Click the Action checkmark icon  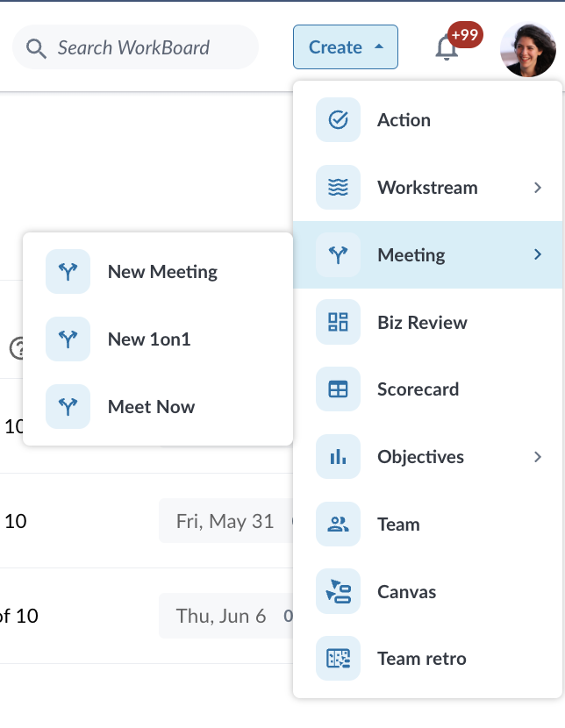[338, 120]
